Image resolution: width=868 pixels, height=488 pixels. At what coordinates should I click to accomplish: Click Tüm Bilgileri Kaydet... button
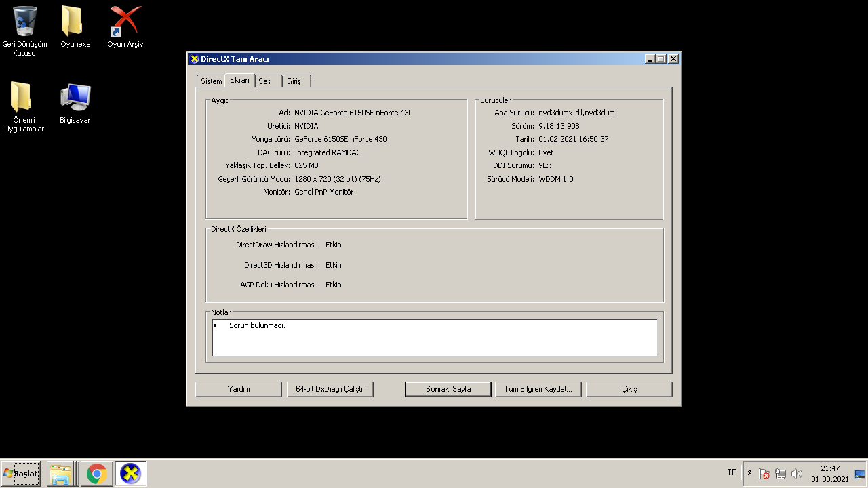point(538,389)
